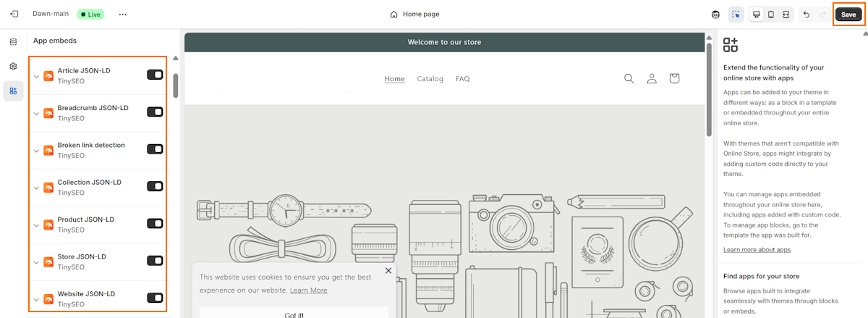Click the exit editor back icon
The width and height of the screenshot is (868, 318).
tap(14, 14)
